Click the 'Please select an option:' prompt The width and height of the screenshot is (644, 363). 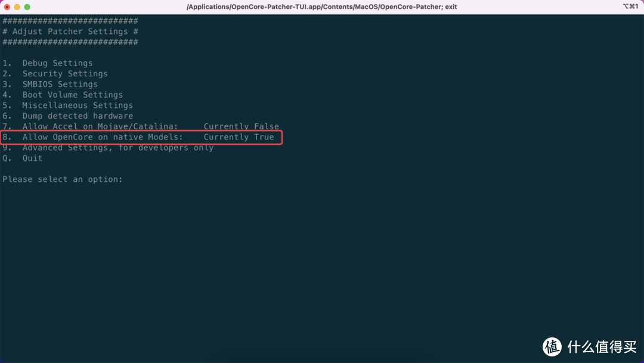pyautogui.click(x=63, y=179)
